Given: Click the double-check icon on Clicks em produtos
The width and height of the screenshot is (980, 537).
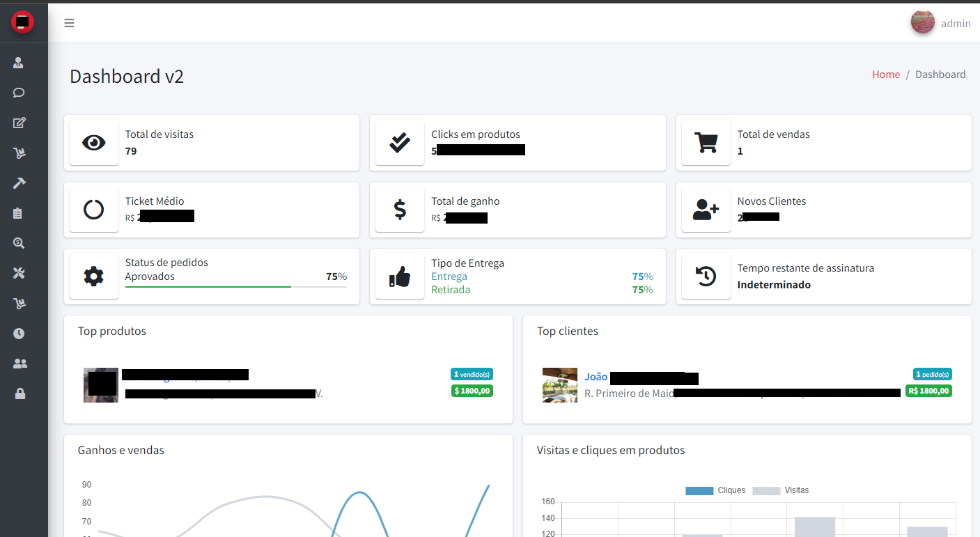Looking at the screenshot, I should 400,143.
